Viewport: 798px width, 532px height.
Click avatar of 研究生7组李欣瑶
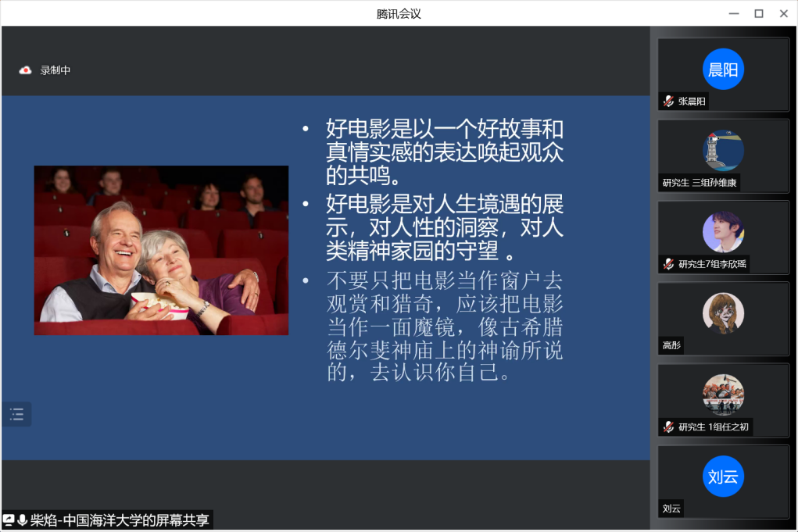point(723,232)
